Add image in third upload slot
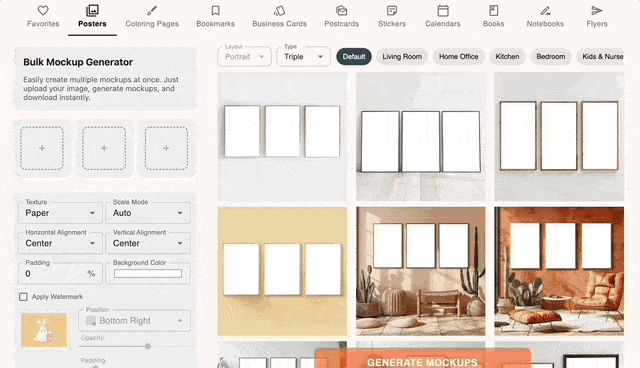This screenshot has width=640, height=368. [x=166, y=148]
